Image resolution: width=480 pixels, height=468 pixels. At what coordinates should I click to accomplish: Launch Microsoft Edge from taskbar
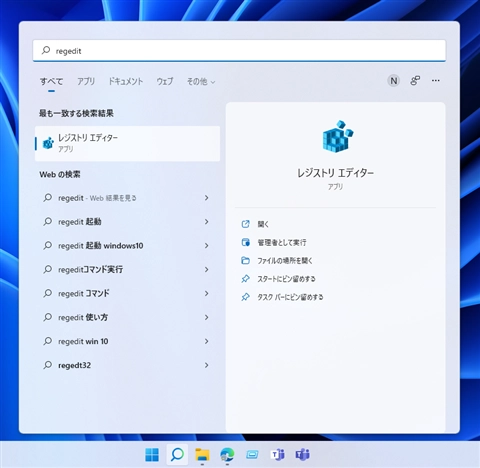[x=227, y=454]
